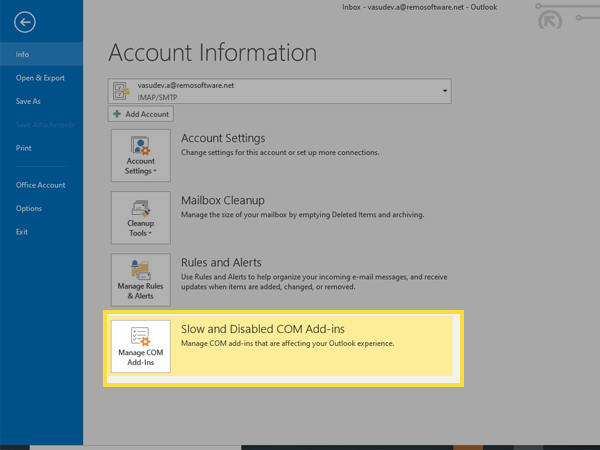
Task: Click the Account Settings person-gear icon
Action: [140, 146]
